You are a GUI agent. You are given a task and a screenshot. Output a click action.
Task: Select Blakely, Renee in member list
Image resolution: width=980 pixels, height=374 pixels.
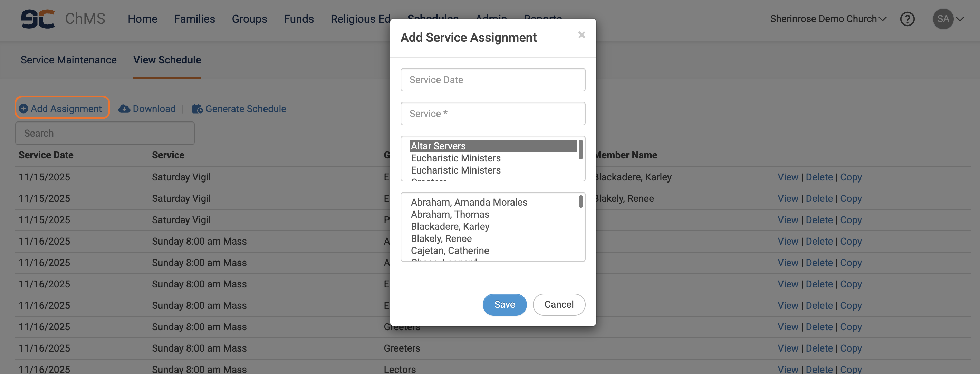441,238
